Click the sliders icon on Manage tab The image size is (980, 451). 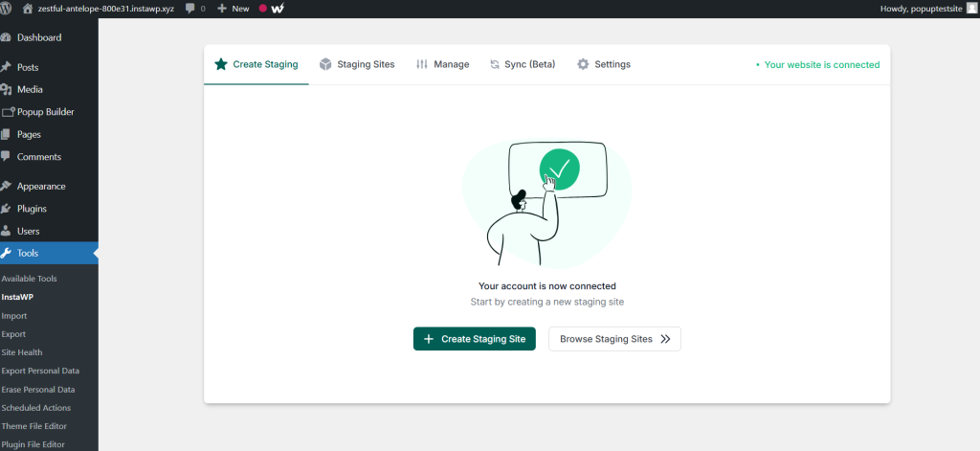(422, 64)
